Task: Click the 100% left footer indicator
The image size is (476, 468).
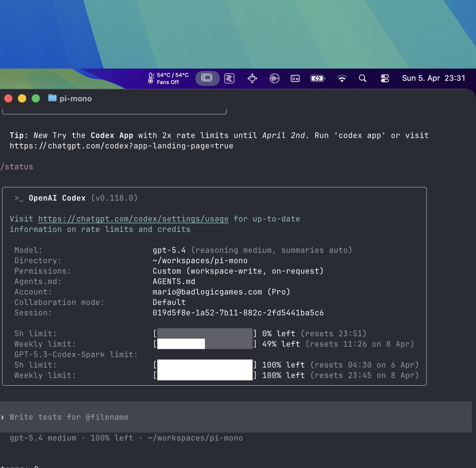Action: coord(112,438)
